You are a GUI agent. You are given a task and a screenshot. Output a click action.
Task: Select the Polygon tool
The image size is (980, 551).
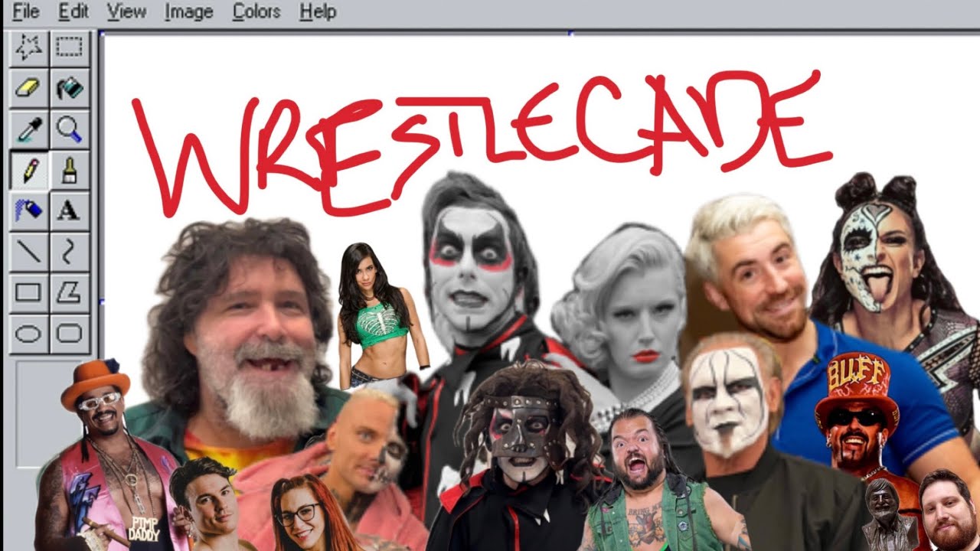coord(70,292)
